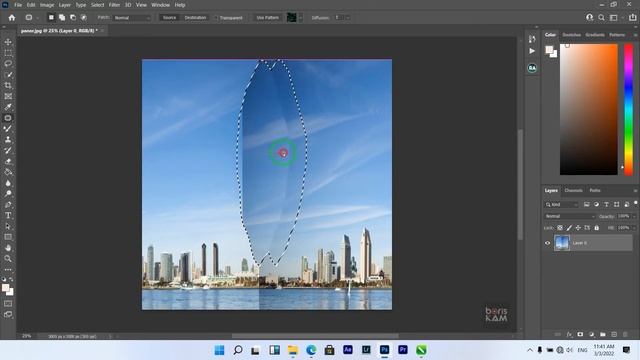Image resolution: width=640 pixels, height=360 pixels.
Task: Open the Window menu
Action: (160, 5)
